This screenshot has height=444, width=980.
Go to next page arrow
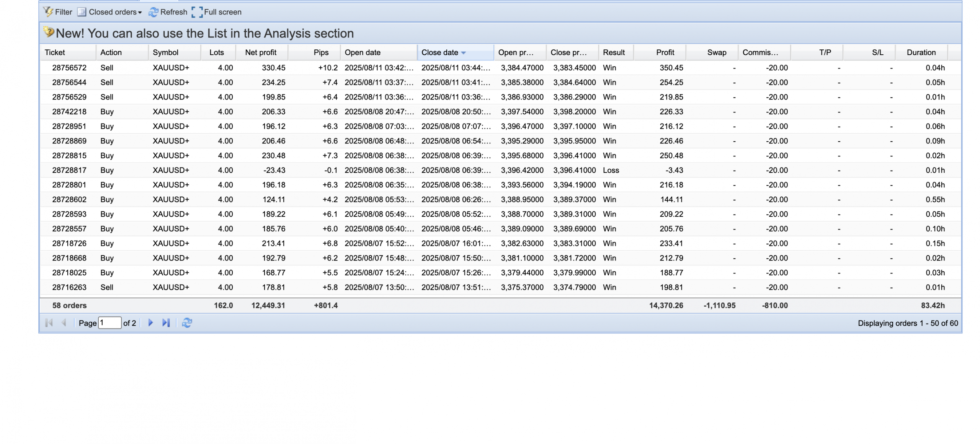click(150, 323)
